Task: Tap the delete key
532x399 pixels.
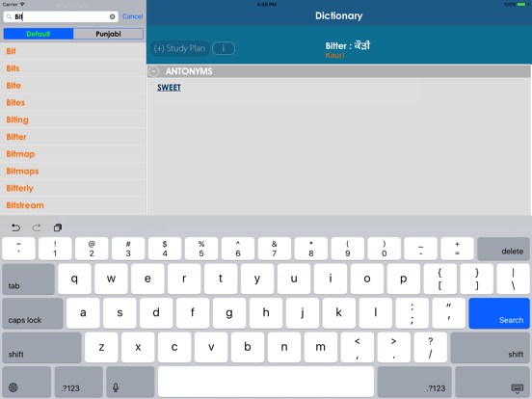Action: pyautogui.click(x=503, y=249)
